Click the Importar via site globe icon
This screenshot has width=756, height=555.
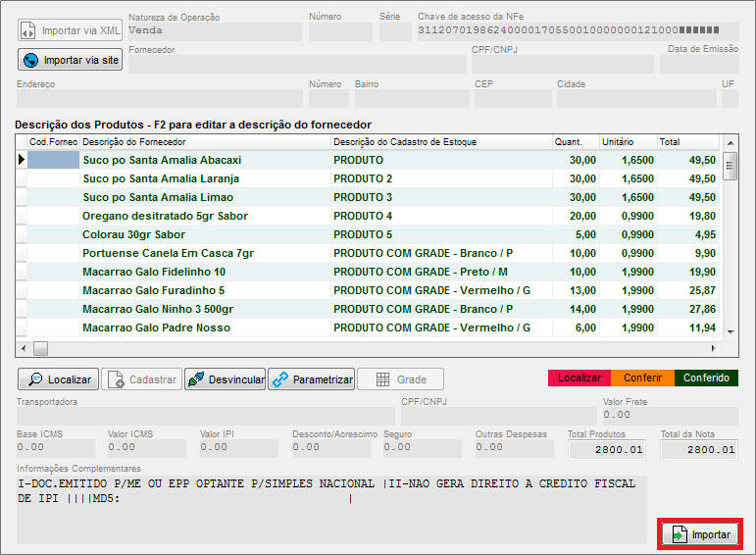pyautogui.click(x=31, y=60)
